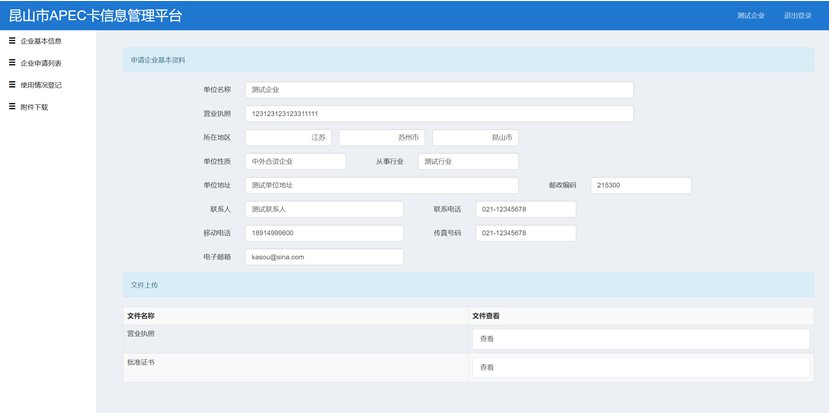Click the 邮政编码 field showing 215300
The height and width of the screenshot is (413, 829).
[x=641, y=185]
